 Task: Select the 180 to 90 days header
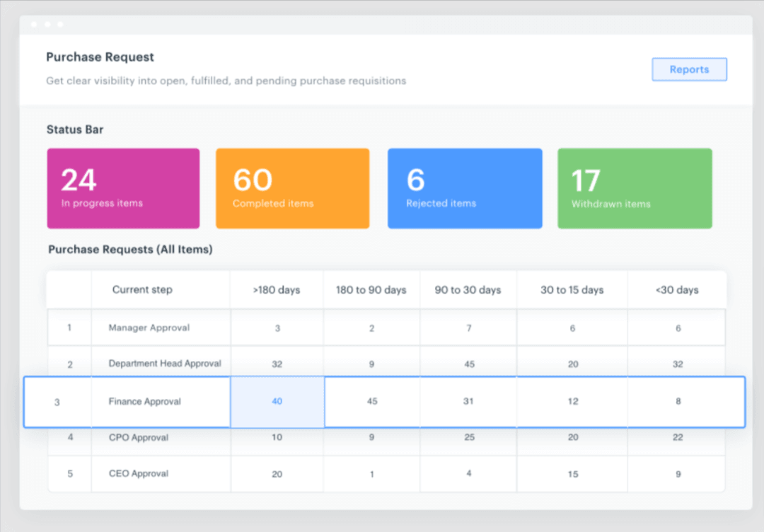tap(371, 289)
